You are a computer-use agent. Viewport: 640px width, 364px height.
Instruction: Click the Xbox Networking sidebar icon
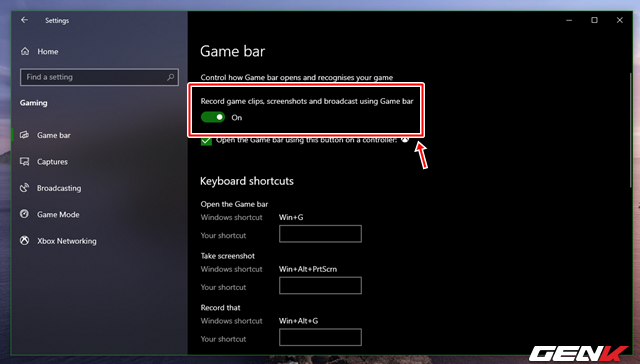24,241
